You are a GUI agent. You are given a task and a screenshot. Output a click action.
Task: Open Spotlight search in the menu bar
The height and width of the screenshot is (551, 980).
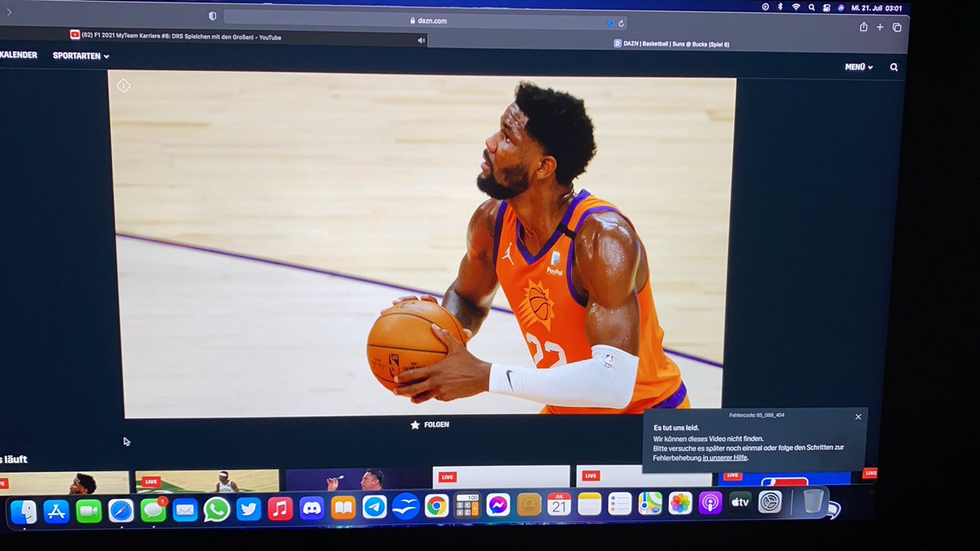pos(812,7)
